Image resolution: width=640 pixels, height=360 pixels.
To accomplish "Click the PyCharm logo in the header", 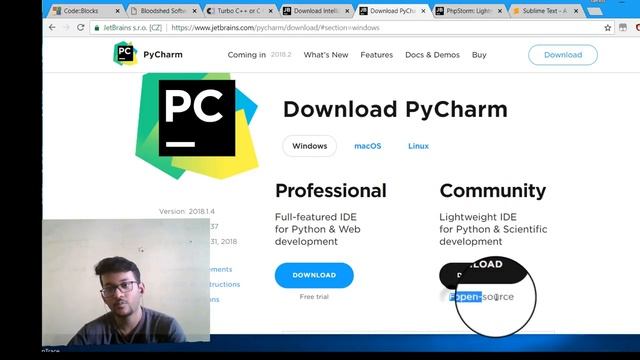I will click(x=125, y=53).
